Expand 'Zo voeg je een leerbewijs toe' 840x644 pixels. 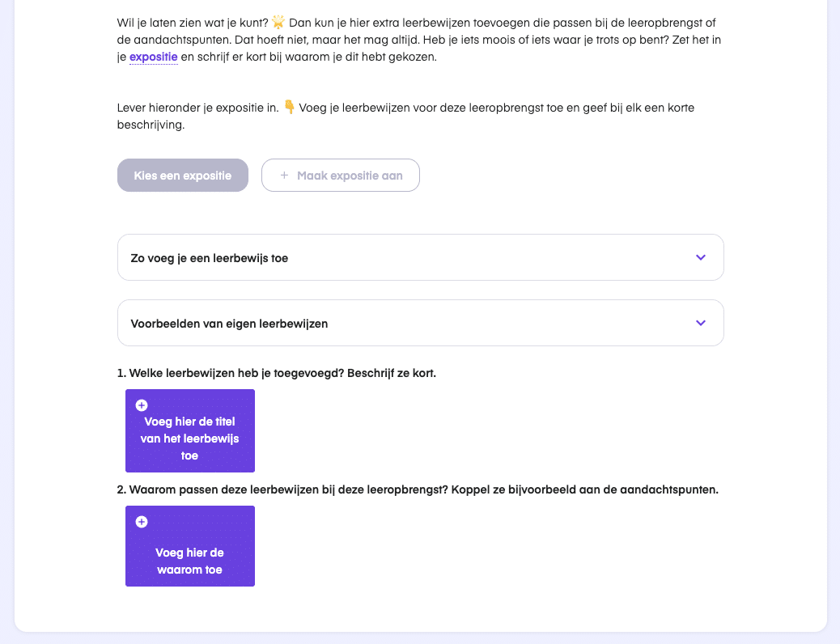click(421, 257)
